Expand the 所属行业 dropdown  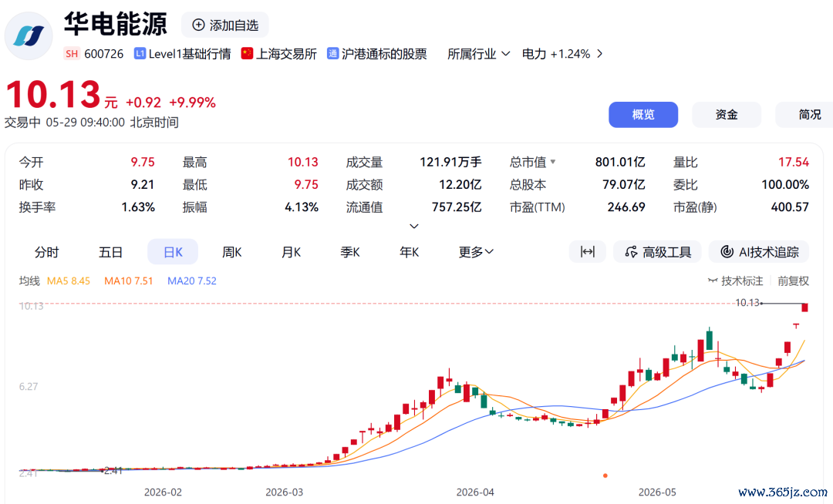coord(479,54)
